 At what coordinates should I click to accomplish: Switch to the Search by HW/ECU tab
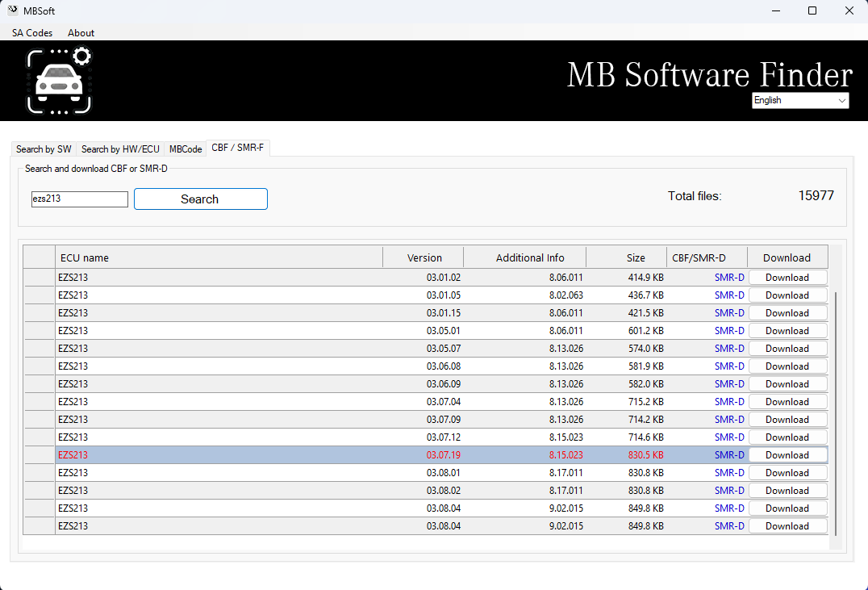120,149
